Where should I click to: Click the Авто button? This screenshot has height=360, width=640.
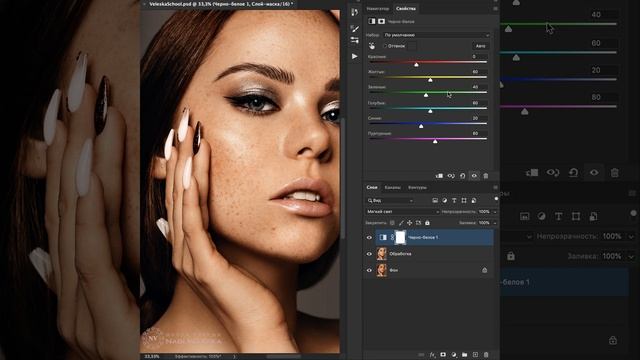point(480,46)
